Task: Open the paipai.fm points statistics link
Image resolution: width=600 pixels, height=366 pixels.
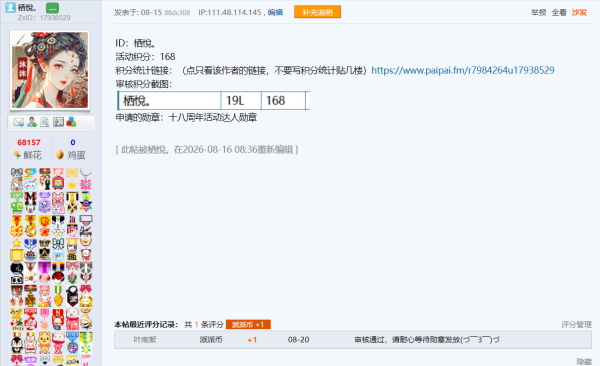Action: pyautogui.click(x=463, y=70)
